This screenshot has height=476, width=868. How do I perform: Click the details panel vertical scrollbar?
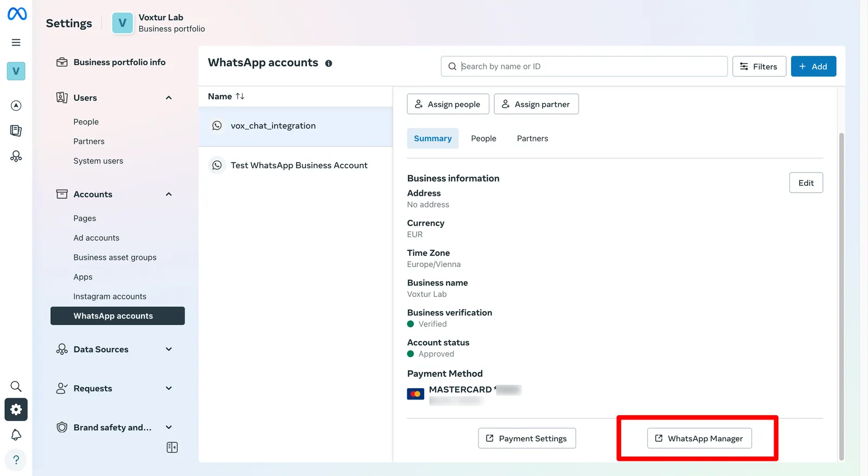[841, 296]
